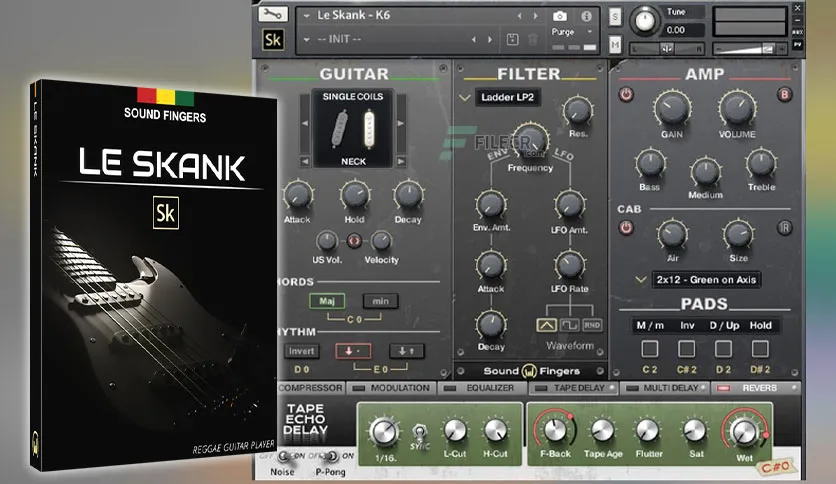This screenshot has height=484, width=836.
Task: Check the D / Up pad box D2
Action: pos(723,349)
